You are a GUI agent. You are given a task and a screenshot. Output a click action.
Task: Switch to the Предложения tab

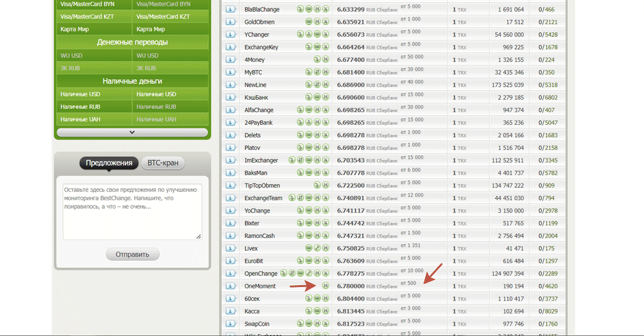pos(109,163)
